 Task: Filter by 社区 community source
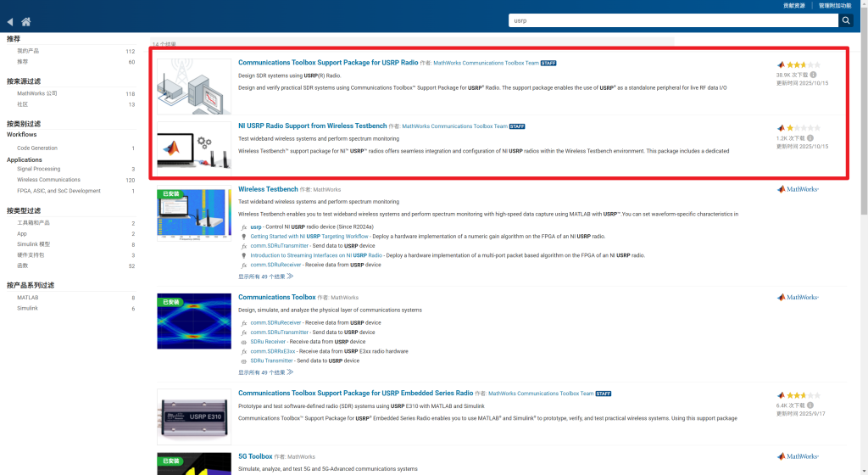(23, 104)
